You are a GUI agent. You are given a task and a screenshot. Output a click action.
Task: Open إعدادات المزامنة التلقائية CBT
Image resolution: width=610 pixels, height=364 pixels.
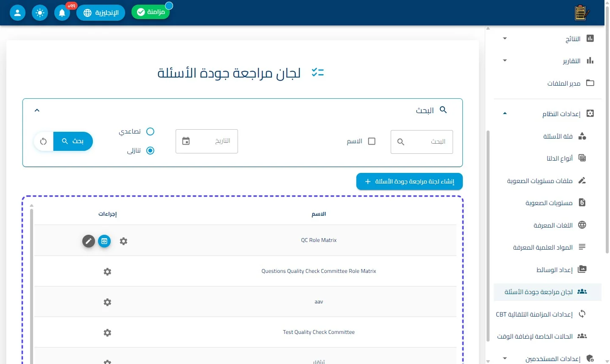(x=548, y=314)
